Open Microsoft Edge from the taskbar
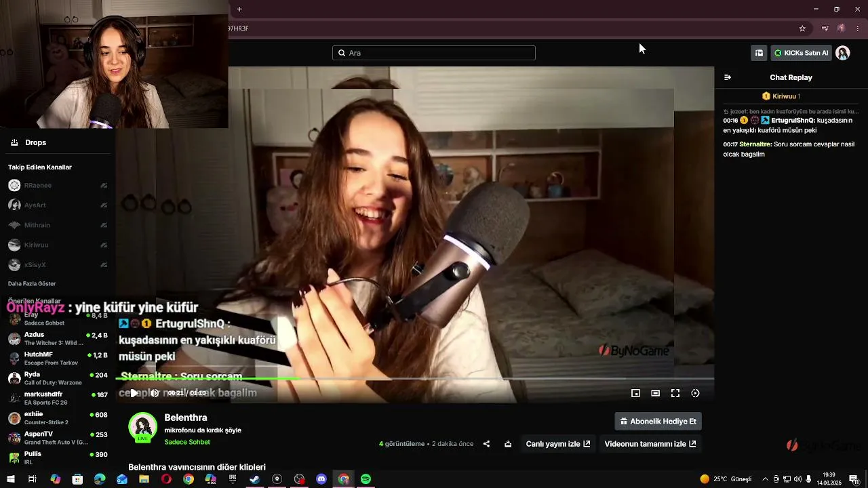 point(100,479)
